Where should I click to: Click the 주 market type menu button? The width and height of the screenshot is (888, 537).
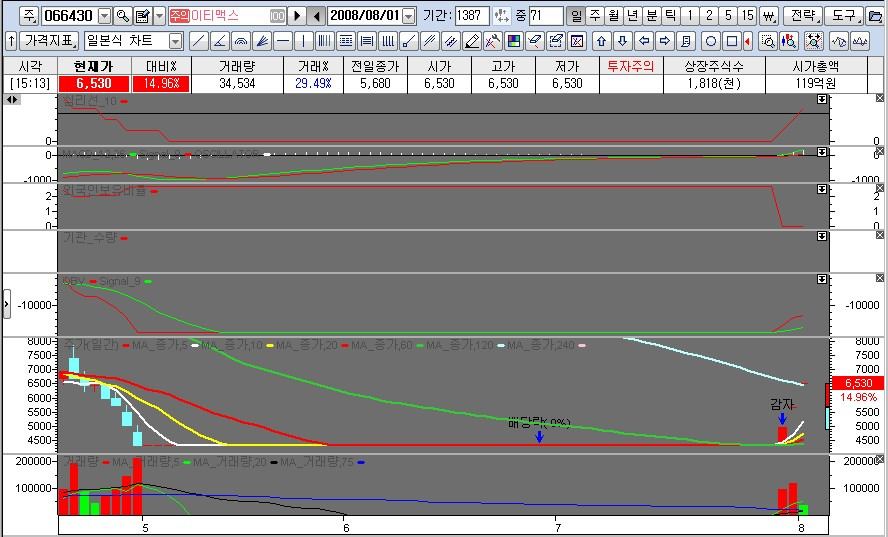click(29, 16)
